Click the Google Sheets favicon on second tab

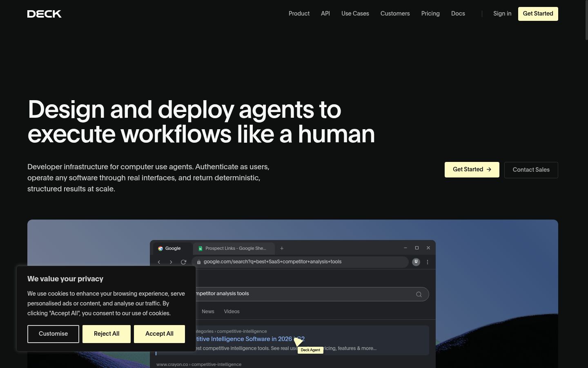200,248
